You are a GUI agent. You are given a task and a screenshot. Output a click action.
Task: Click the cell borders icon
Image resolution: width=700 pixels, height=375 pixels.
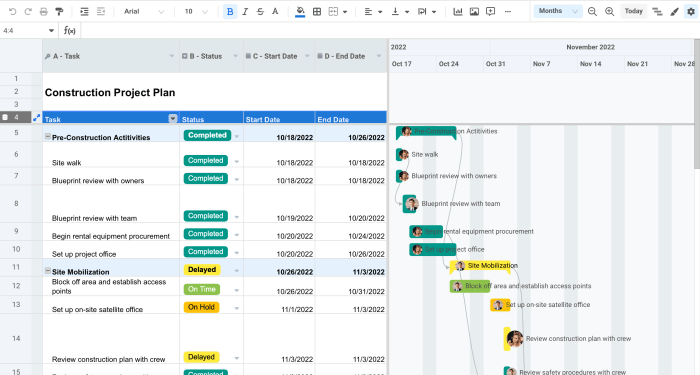tap(317, 12)
